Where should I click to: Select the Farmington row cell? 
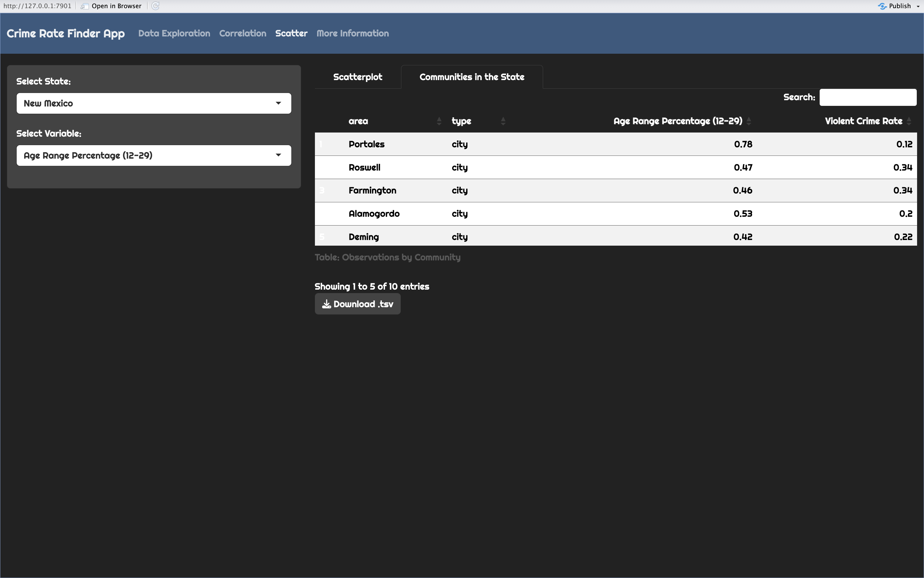coord(372,190)
